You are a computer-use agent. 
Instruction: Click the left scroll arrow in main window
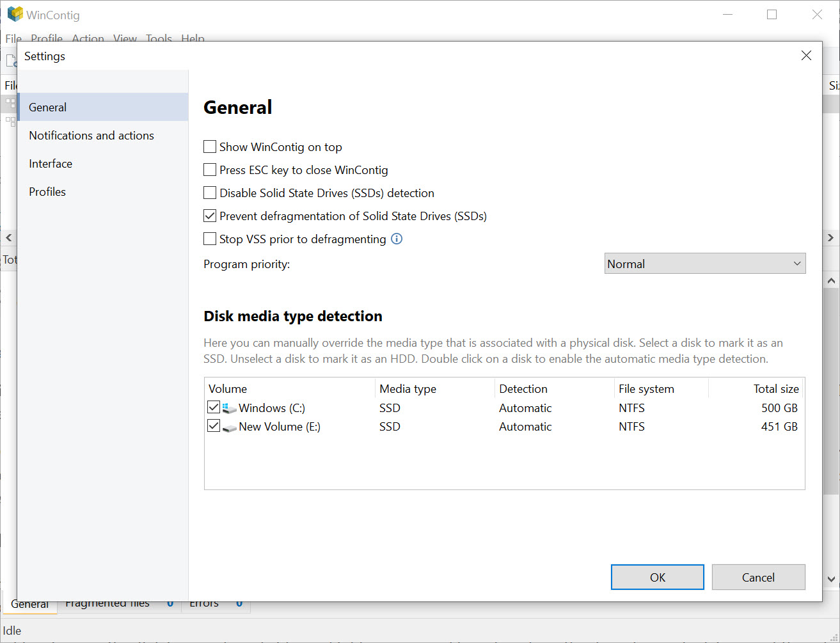[x=8, y=237]
